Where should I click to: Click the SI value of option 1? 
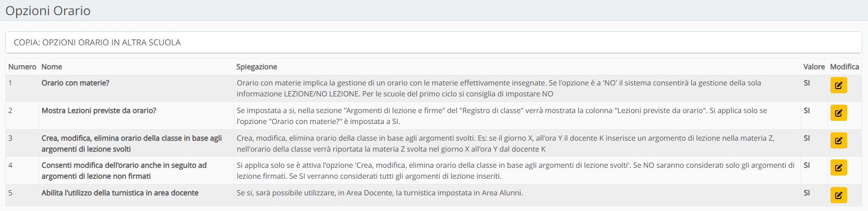click(x=807, y=83)
